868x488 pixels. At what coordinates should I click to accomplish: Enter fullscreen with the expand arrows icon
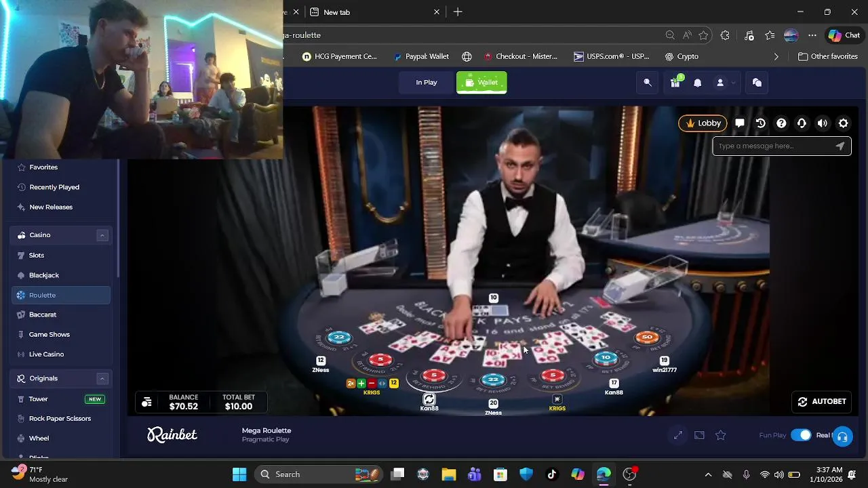click(678, 435)
